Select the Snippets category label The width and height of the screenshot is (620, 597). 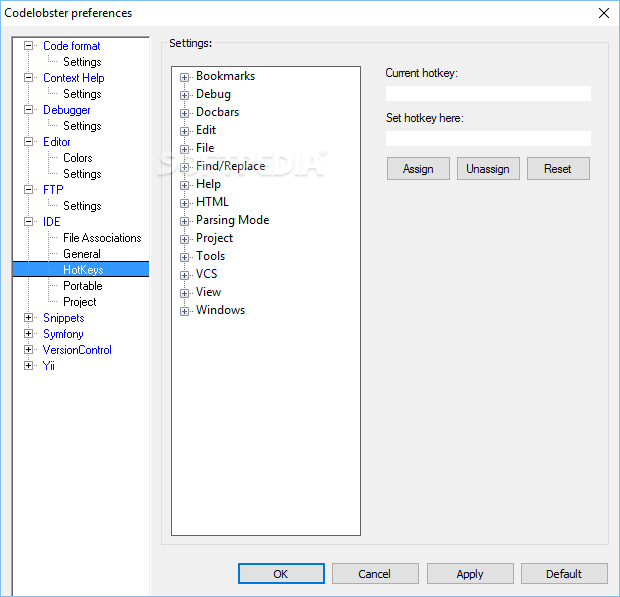pos(64,318)
